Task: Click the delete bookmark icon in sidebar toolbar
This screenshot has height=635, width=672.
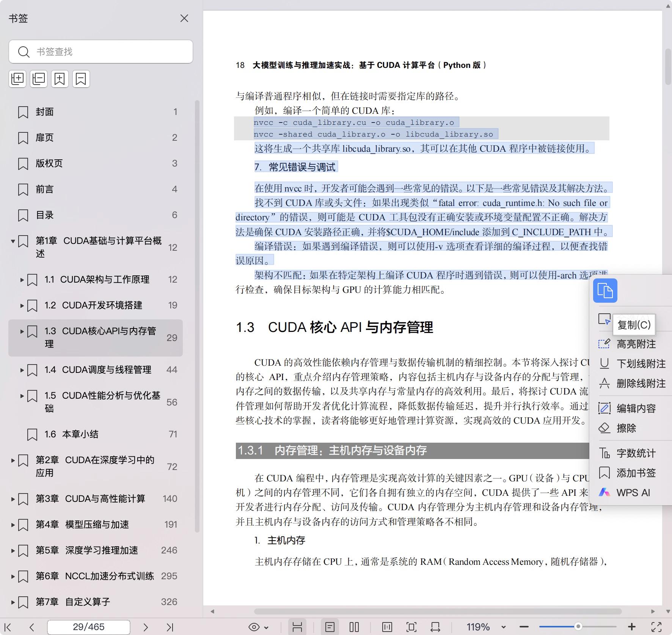Action: [x=81, y=79]
